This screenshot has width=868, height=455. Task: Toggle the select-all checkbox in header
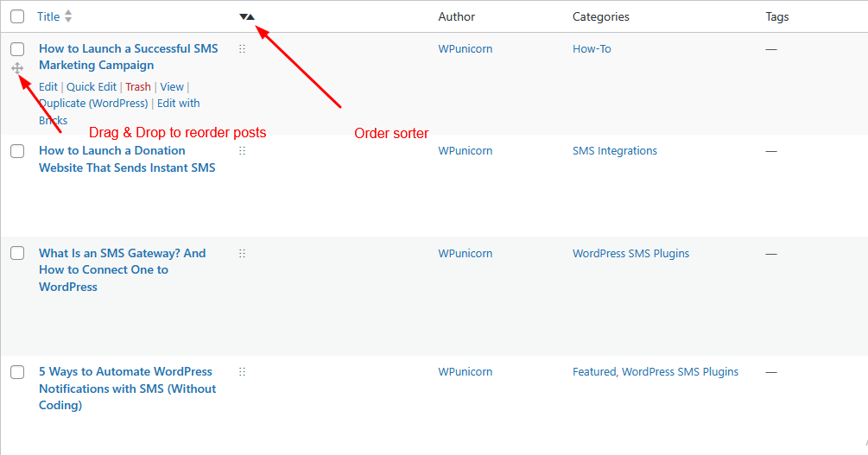tap(17, 16)
